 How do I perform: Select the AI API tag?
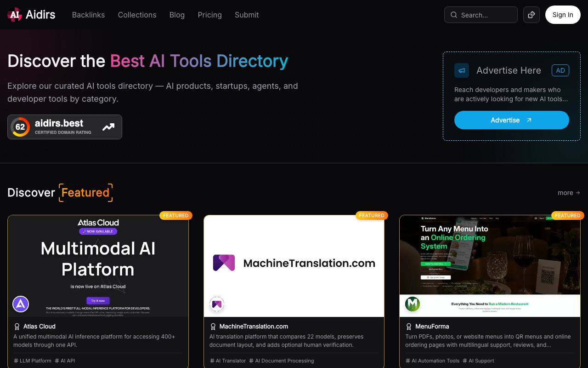tap(65, 361)
